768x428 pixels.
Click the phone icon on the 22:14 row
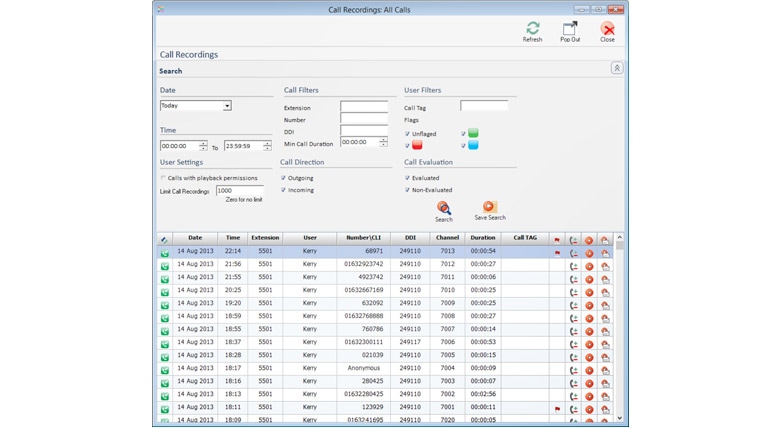pyautogui.click(x=574, y=254)
